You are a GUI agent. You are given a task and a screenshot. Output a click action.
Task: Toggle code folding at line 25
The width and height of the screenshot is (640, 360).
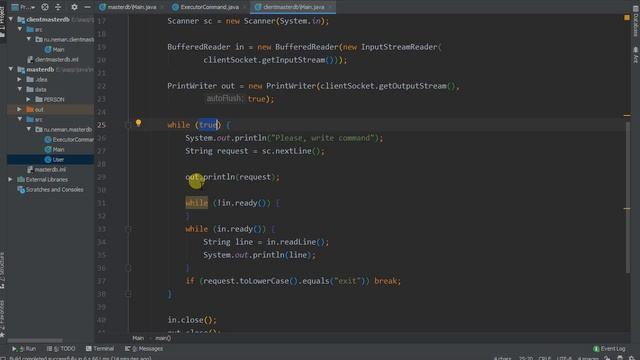(x=128, y=125)
